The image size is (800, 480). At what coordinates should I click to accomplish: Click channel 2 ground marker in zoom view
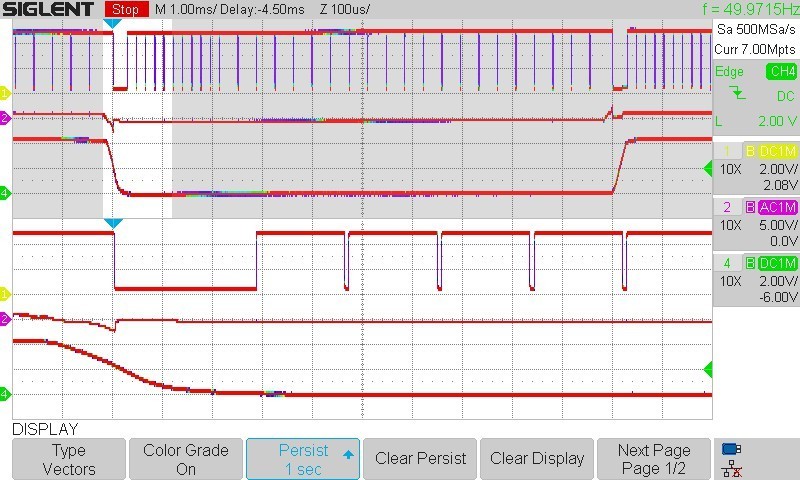[5, 319]
